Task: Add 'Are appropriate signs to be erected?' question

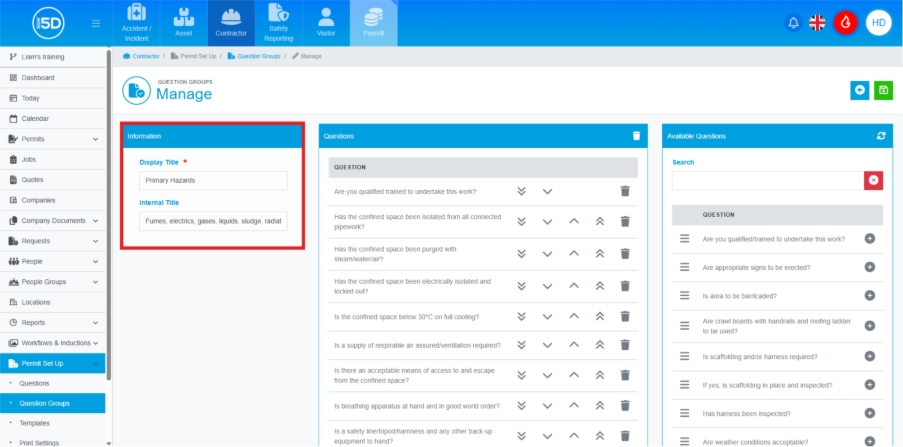Action: [x=870, y=267]
